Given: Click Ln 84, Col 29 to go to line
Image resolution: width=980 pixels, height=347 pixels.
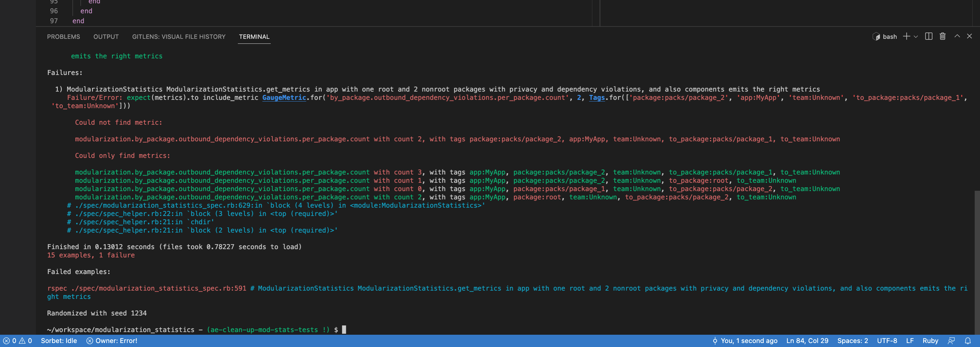Looking at the screenshot, I should (807, 341).
